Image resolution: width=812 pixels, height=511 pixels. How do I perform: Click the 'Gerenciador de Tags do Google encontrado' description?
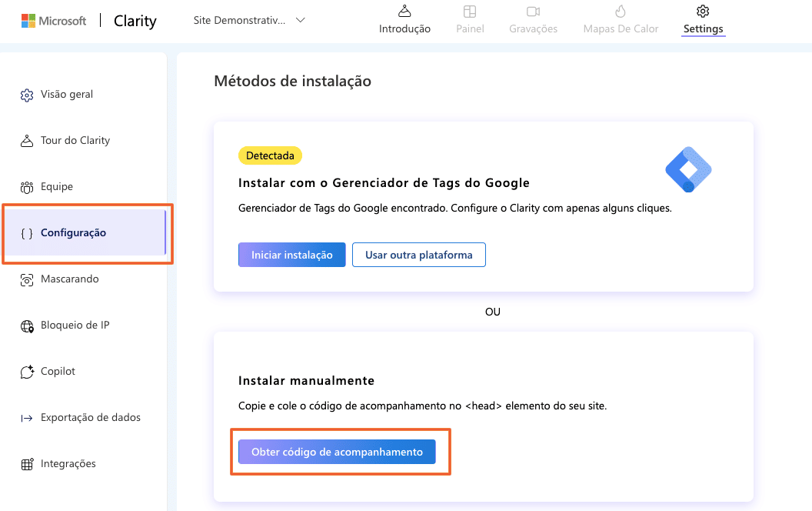tap(454, 209)
